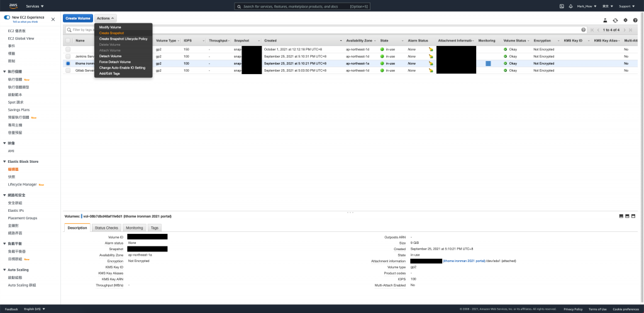Toggle the New EC2 Experience switch
The width and height of the screenshot is (644, 313).
(7, 18)
